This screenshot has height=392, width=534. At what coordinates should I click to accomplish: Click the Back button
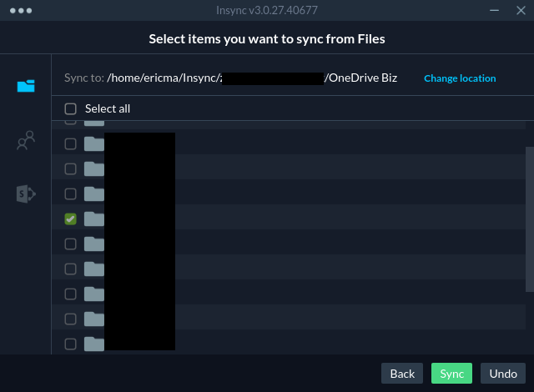pyautogui.click(x=402, y=373)
